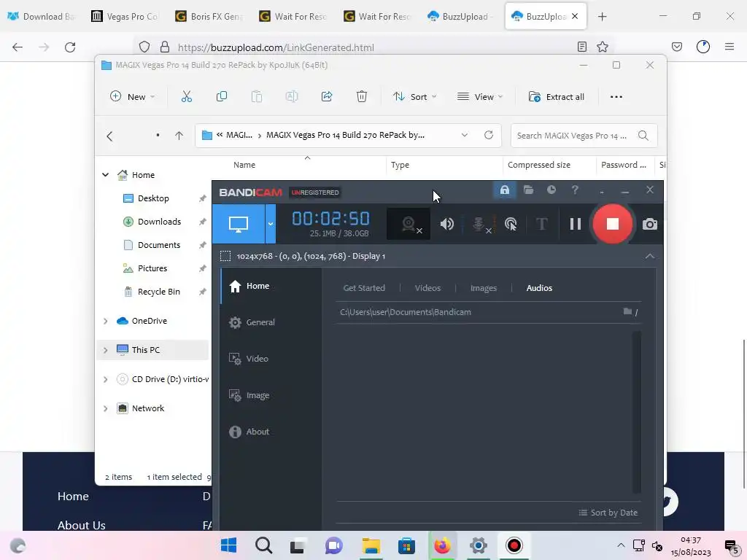Stop the recording with the red button
The image size is (747, 560).
[x=613, y=224]
